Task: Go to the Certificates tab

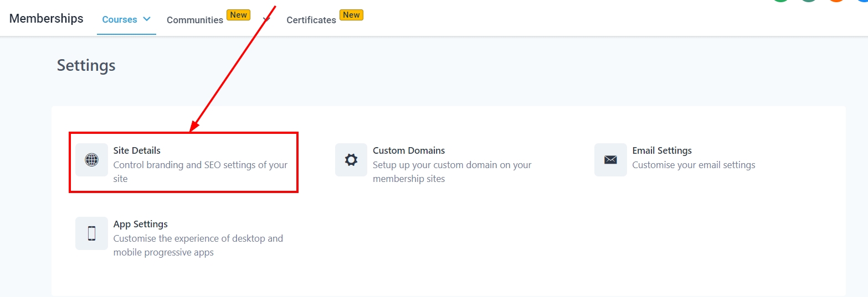Action: click(311, 20)
